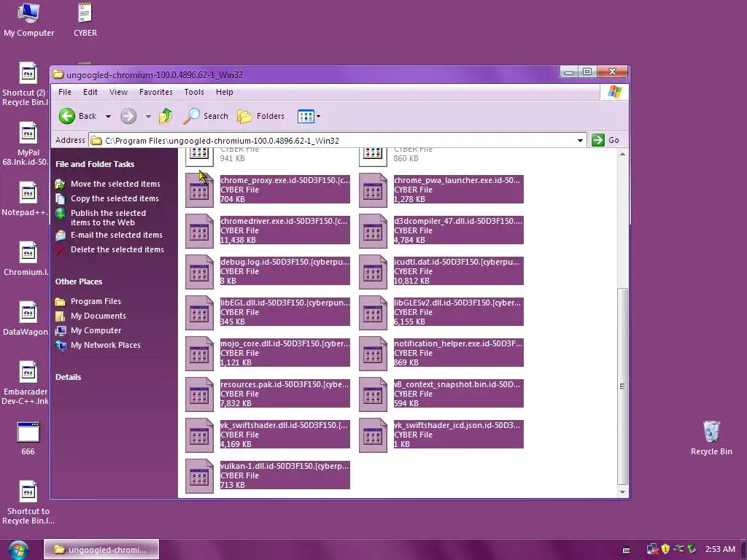This screenshot has height=560, width=747.
Task: Expand the Address bar dropdown arrow
Action: pos(580,141)
